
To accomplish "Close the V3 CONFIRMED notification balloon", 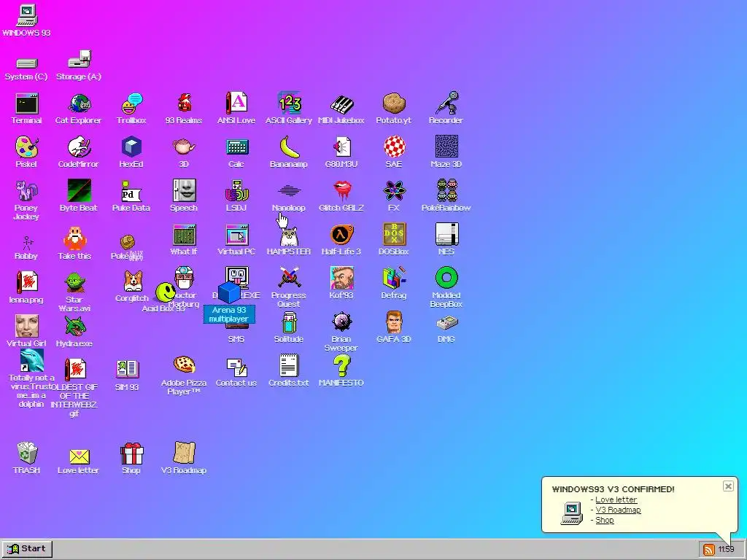I will point(728,486).
